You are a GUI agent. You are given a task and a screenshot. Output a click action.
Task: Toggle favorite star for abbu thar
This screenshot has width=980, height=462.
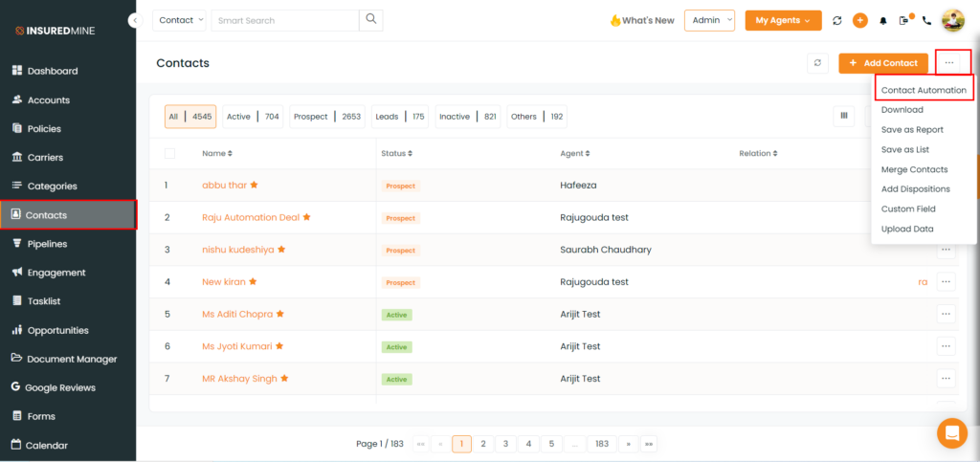255,186
